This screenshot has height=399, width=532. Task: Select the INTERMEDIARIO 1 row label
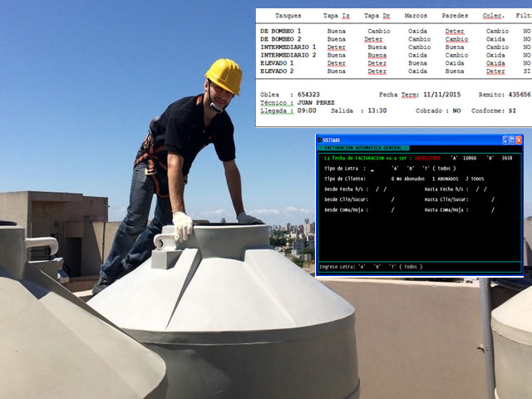[288, 47]
